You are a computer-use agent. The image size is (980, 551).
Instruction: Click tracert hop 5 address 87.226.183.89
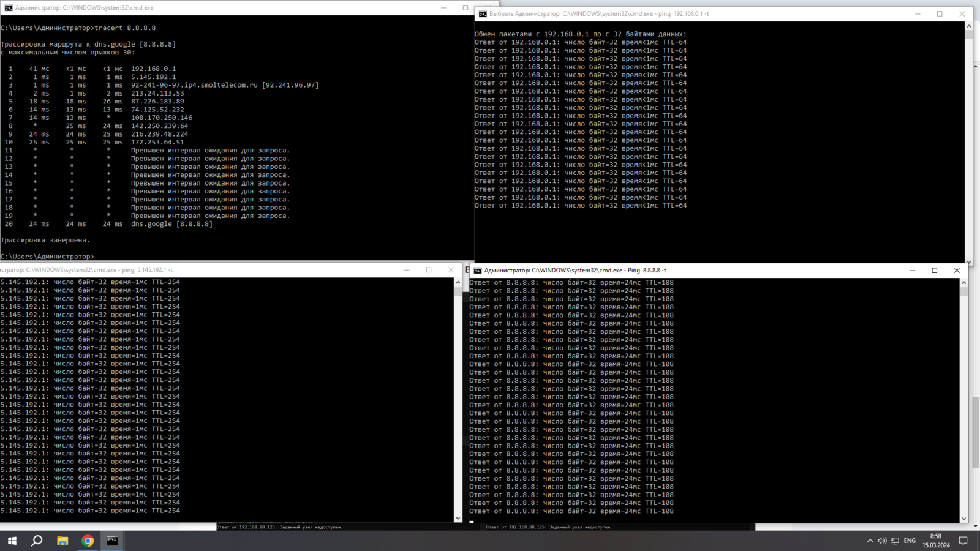(157, 102)
